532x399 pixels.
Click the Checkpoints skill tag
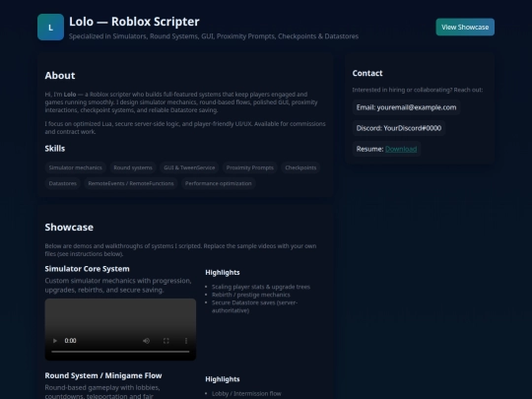pos(300,167)
